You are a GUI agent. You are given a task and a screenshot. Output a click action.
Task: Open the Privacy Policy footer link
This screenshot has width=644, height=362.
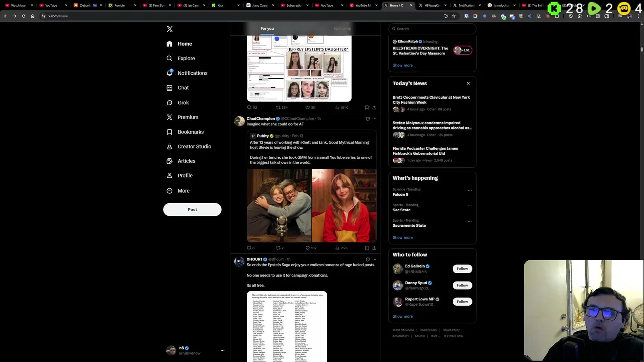point(428,330)
